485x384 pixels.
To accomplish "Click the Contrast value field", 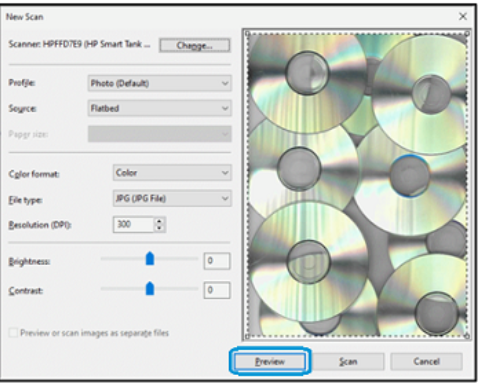I will [x=217, y=290].
